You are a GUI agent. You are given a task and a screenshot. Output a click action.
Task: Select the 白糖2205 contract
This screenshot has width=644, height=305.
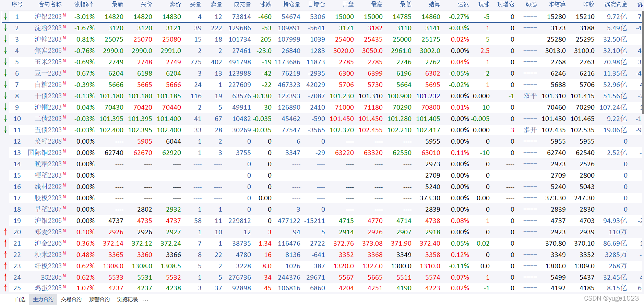[48, 84]
